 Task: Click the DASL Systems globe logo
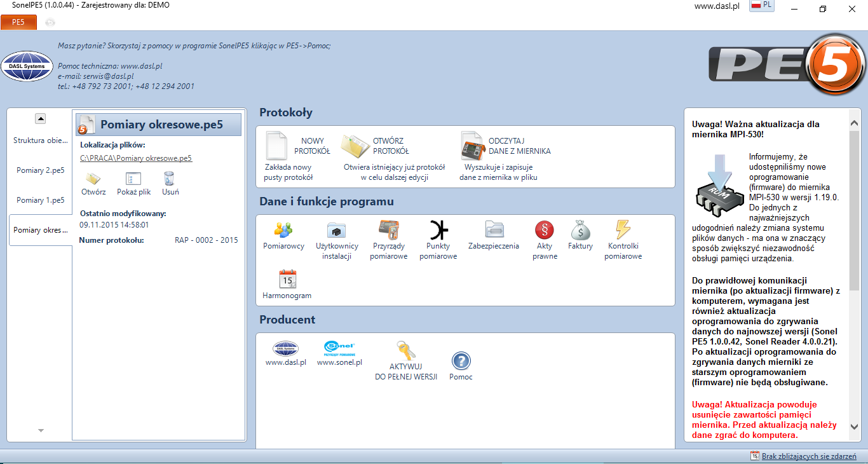(27, 66)
